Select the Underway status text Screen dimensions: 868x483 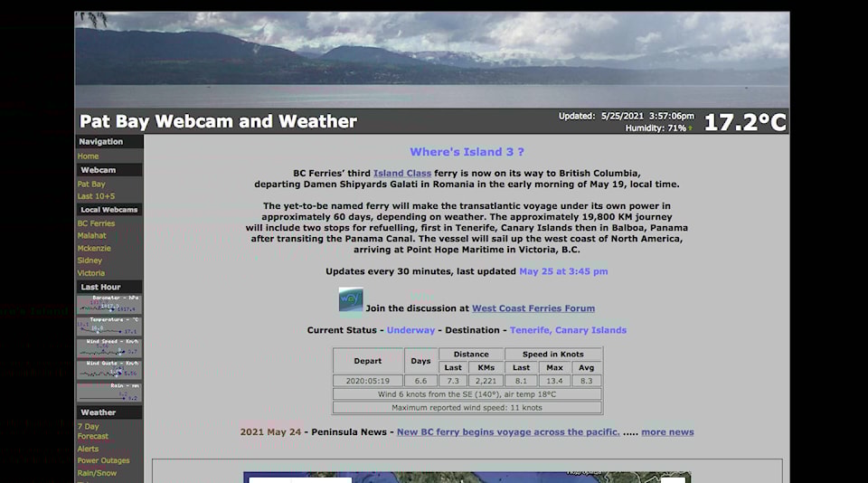(x=410, y=330)
